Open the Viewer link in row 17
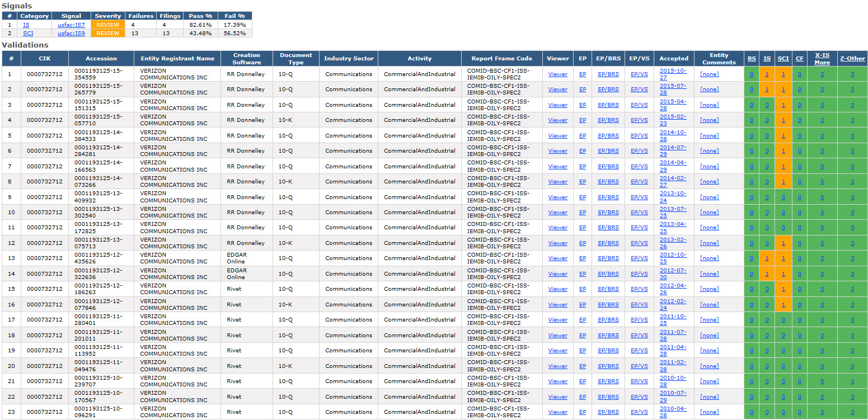 (x=557, y=320)
